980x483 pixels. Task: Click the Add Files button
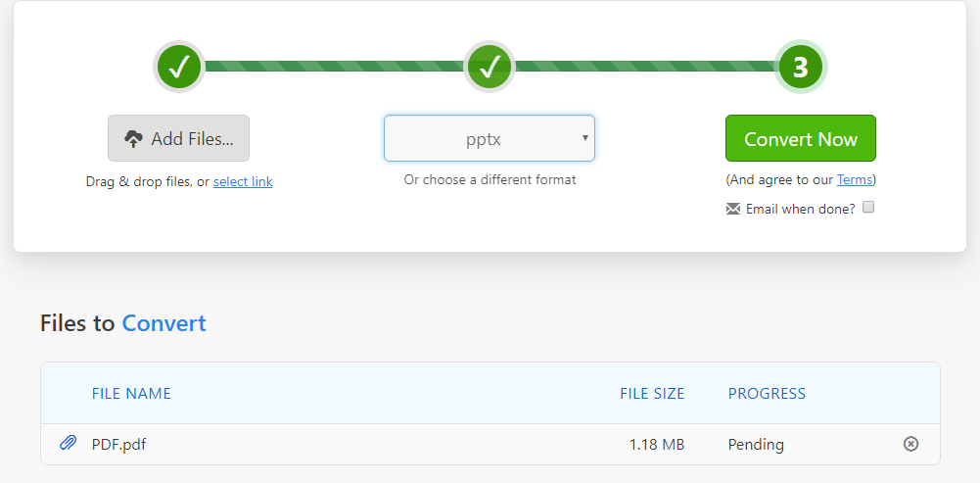[179, 138]
